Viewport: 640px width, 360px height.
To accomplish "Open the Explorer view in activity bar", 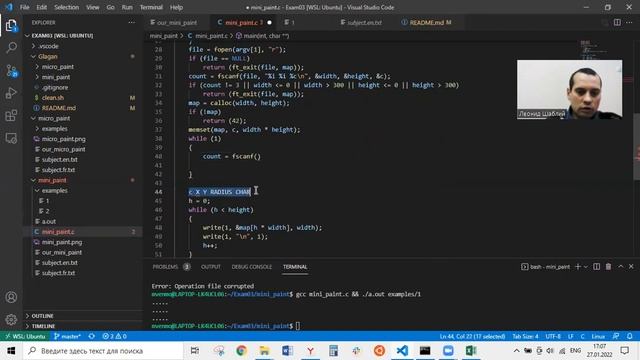I will 11,26.
